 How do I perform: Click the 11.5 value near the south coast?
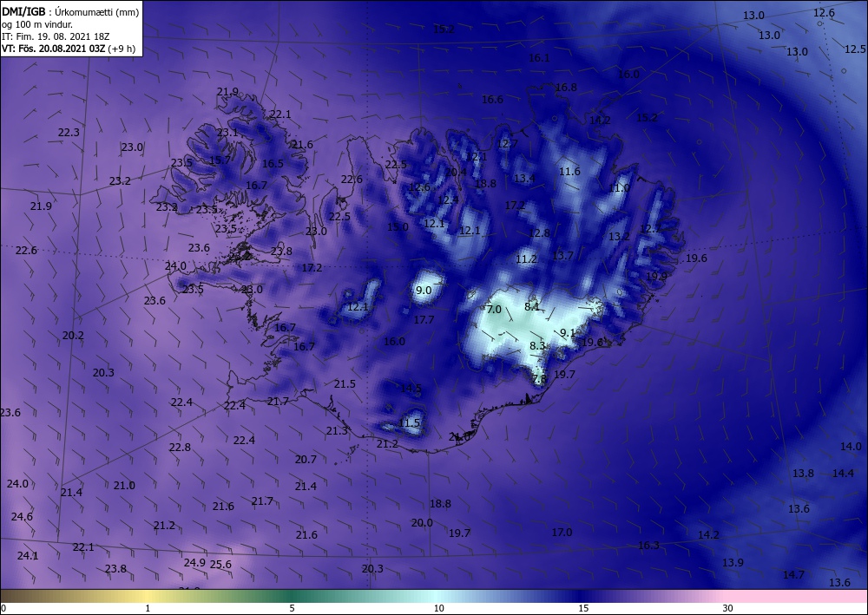coord(410,423)
